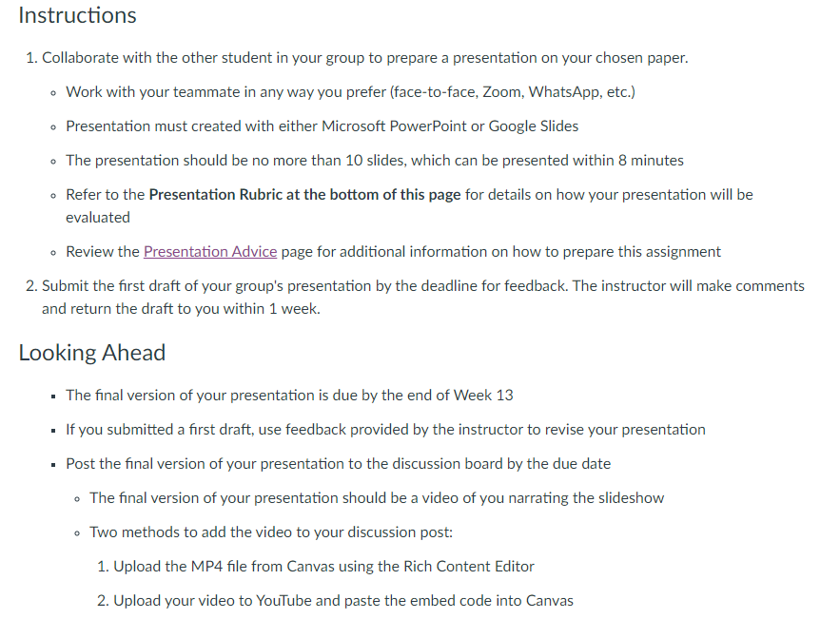Click the 'video of you narrating the slideshow' line

point(377,498)
